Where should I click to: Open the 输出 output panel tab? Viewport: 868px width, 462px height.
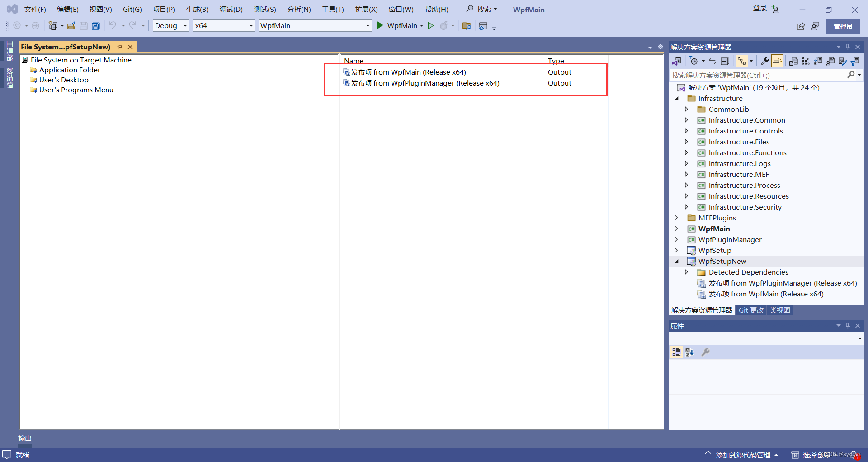[x=25, y=438]
